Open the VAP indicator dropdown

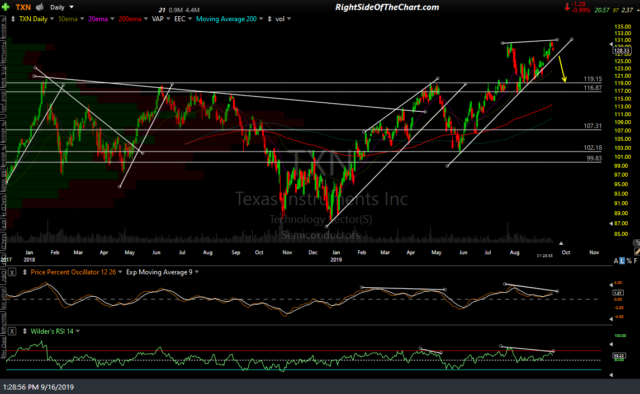point(168,19)
